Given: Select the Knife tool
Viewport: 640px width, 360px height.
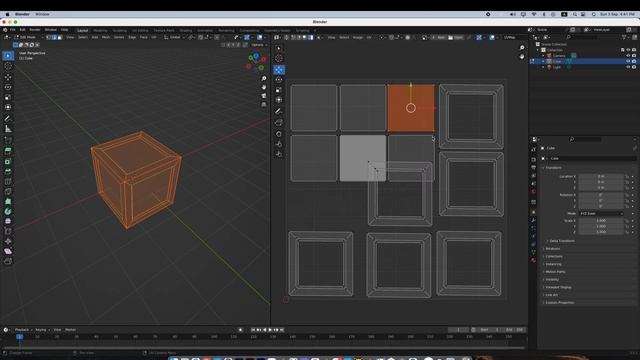Looking at the screenshot, I should [8, 191].
